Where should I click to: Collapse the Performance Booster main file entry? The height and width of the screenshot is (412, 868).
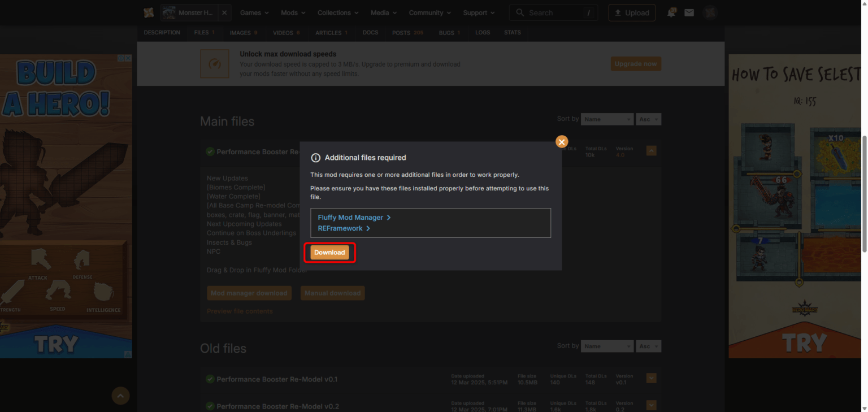pos(651,151)
